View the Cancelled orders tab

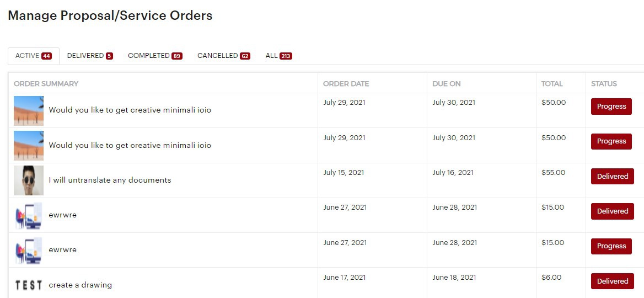click(223, 56)
